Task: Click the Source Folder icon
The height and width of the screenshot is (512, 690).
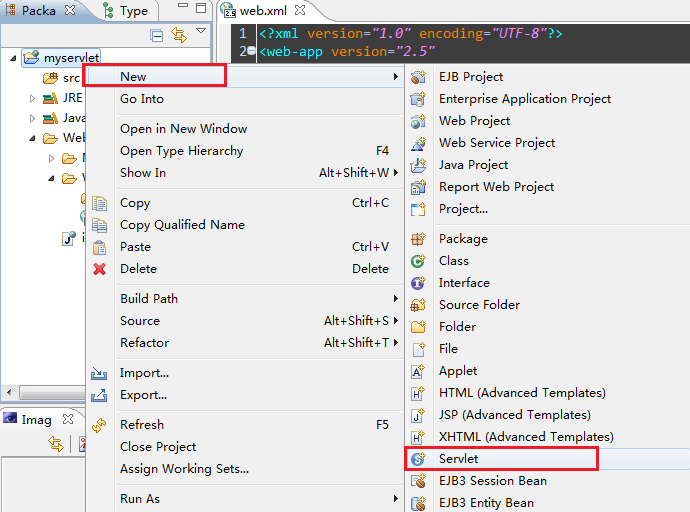Action: click(418, 305)
